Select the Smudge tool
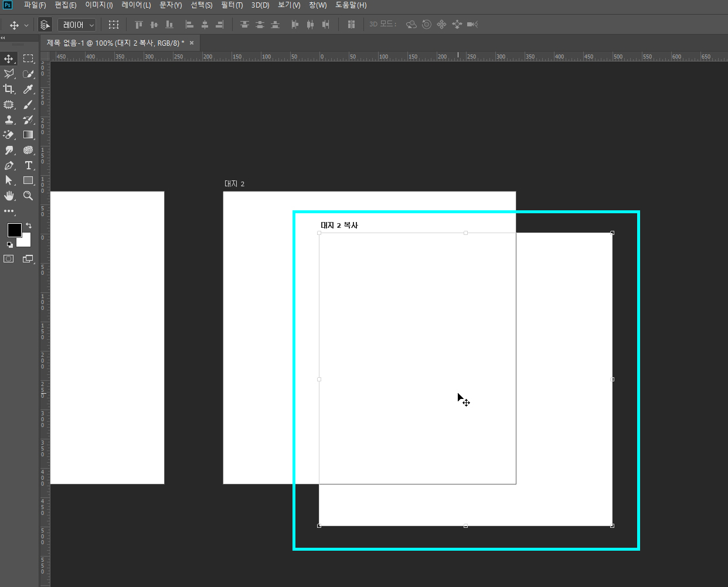The width and height of the screenshot is (728, 587). tap(9, 150)
